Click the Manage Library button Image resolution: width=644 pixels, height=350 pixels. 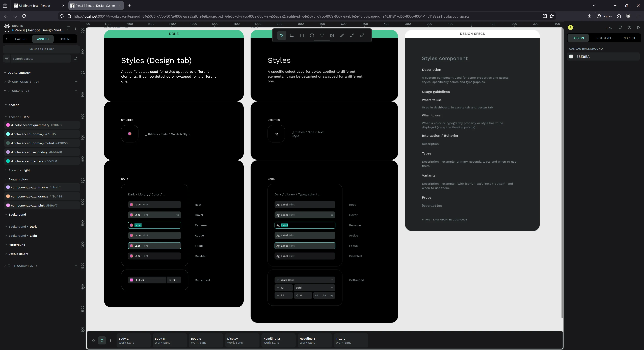[x=41, y=49]
